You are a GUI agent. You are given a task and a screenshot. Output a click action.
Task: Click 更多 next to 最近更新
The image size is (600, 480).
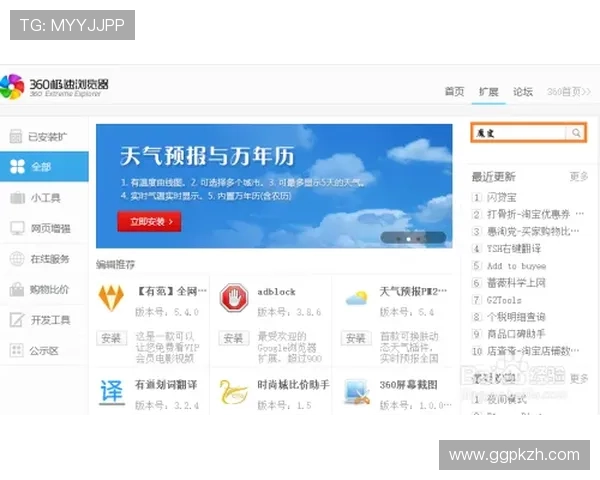579,176
